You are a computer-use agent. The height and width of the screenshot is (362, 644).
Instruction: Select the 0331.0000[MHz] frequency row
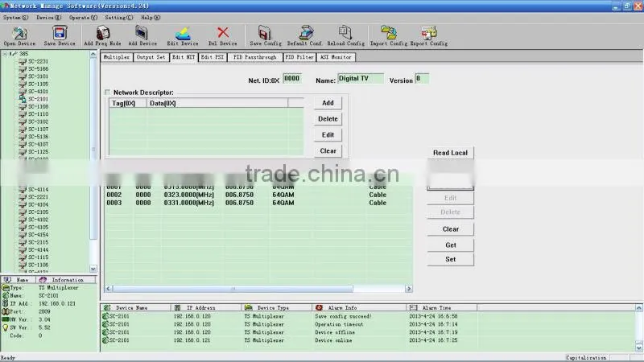[x=258, y=203]
